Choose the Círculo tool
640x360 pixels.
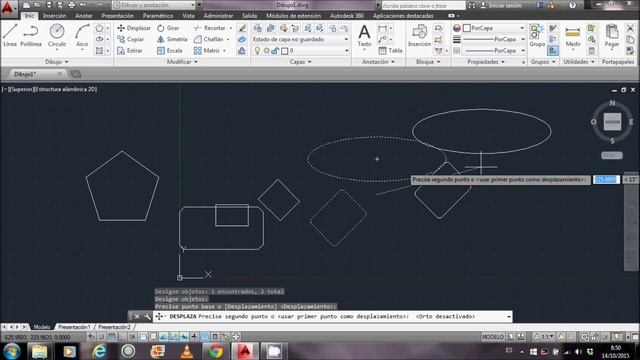(x=57, y=35)
